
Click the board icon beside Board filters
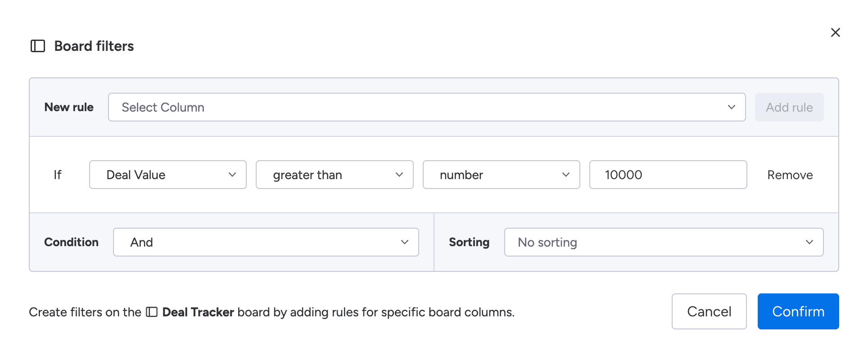[x=38, y=46]
